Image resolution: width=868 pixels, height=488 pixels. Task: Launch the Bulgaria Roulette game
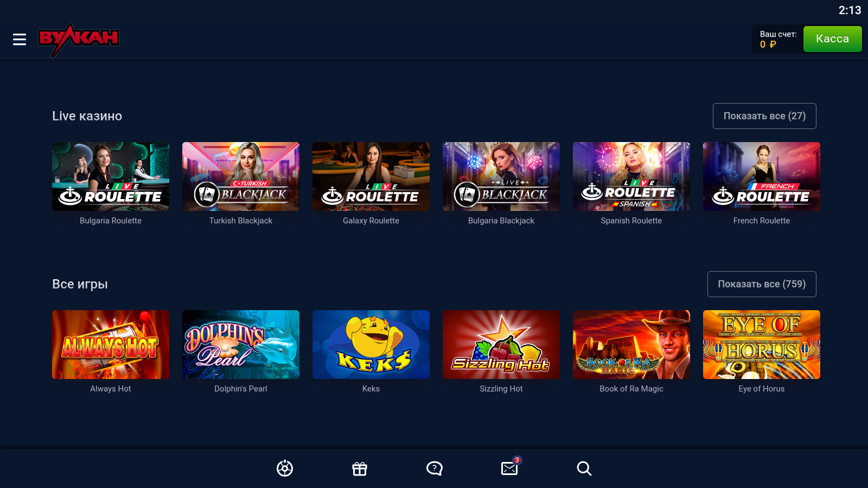click(111, 176)
